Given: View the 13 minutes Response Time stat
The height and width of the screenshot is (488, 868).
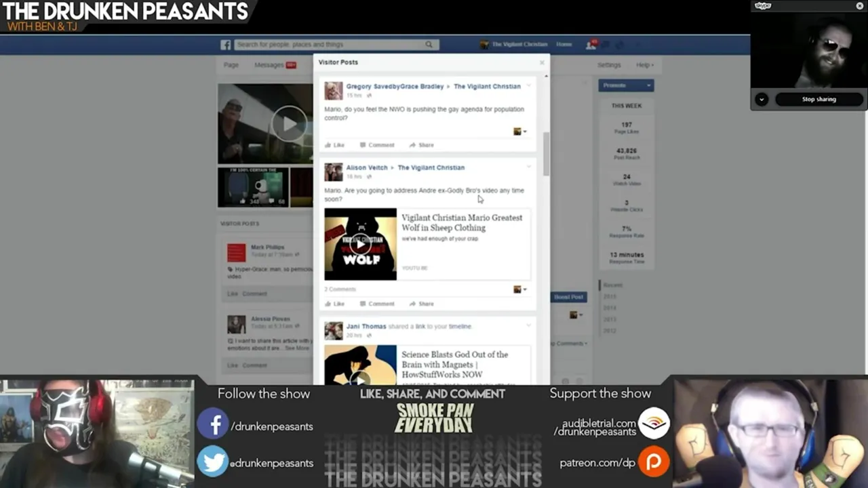Looking at the screenshot, I should pos(626,258).
